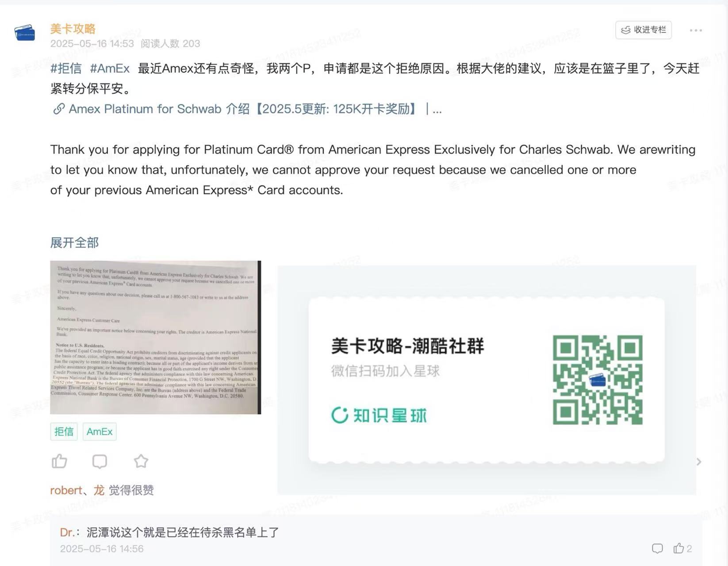Open the post comment bubble icon
728x566 pixels.
click(x=100, y=461)
